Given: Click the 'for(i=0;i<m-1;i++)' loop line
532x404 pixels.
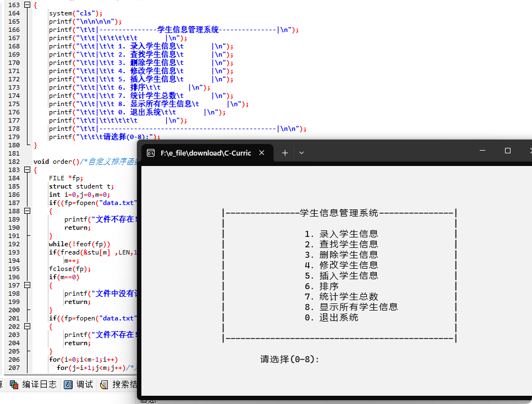Looking at the screenshot, I should pos(84,359).
